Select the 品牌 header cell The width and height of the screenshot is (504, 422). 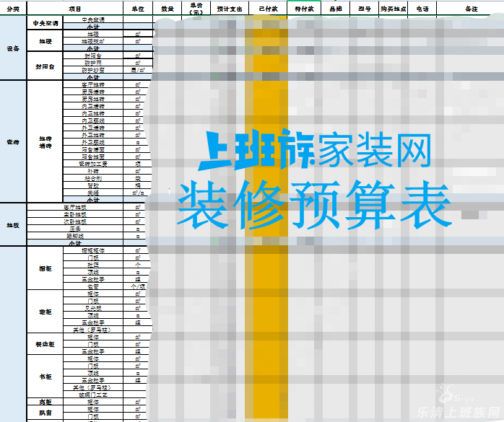pos(336,9)
